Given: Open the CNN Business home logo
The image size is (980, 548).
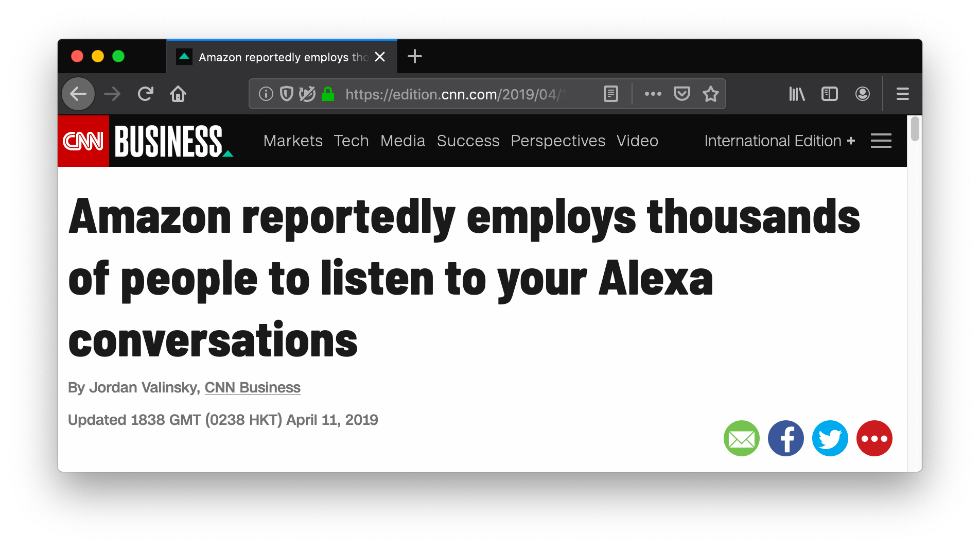Looking at the screenshot, I should point(174,141).
